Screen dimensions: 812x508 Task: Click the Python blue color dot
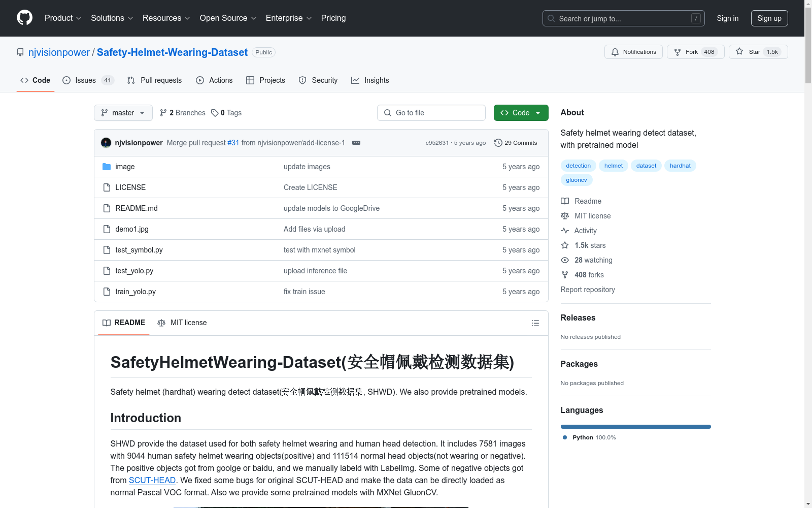[x=565, y=437]
